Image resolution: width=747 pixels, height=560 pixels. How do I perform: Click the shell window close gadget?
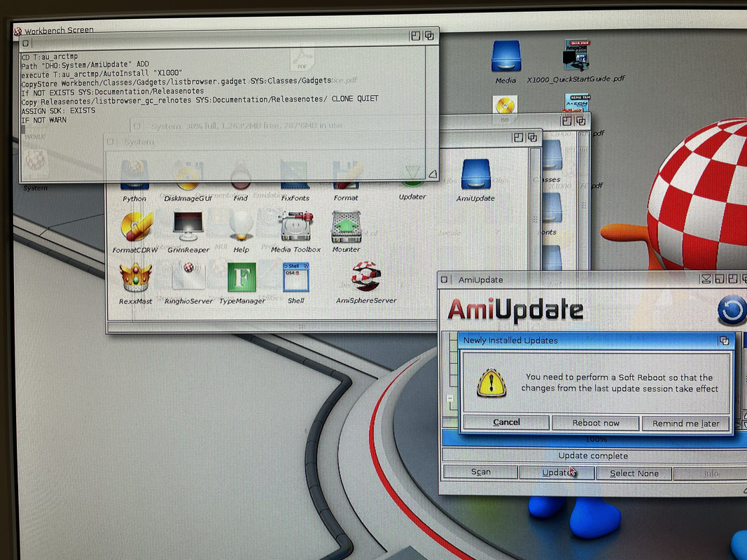pyautogui.click(x=26, y=43)
